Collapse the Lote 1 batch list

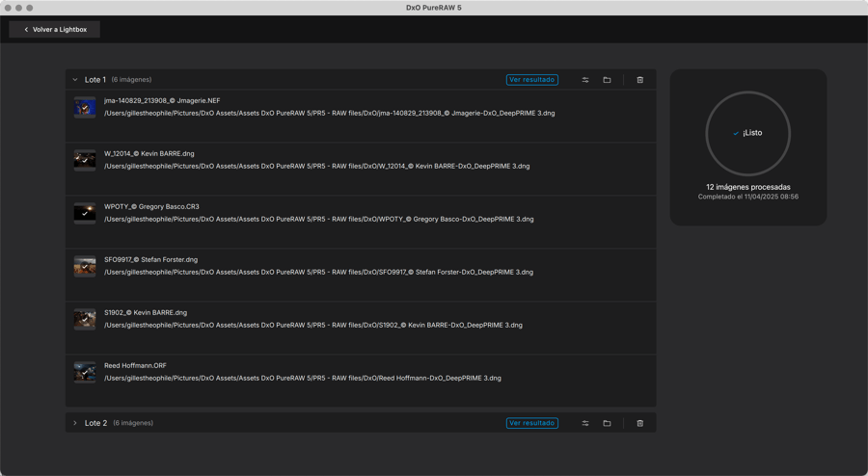click(75, 80)
